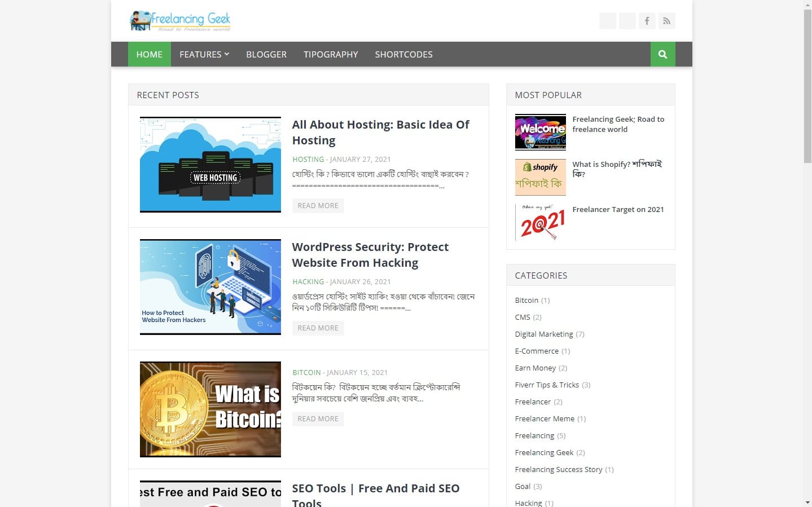812x507 pixels.
Task: Click Read More under hosting post
Action: pos(318,205)
